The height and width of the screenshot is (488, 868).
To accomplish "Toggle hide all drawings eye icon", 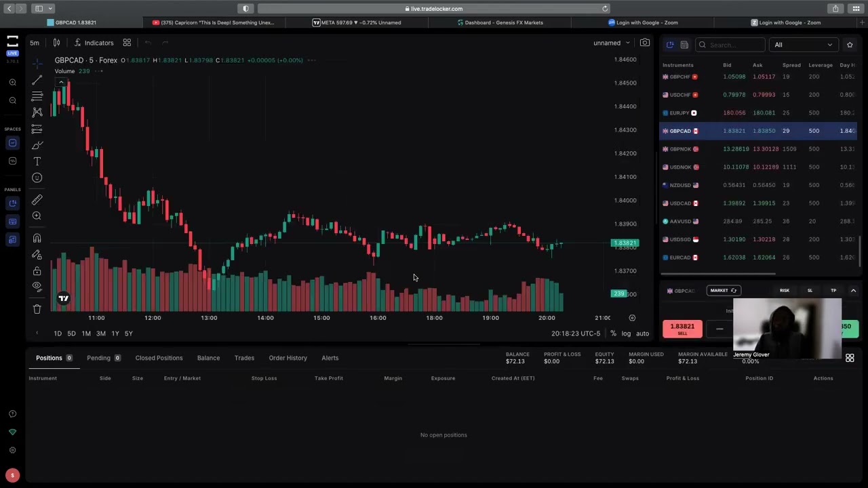I will click(37, 286).
